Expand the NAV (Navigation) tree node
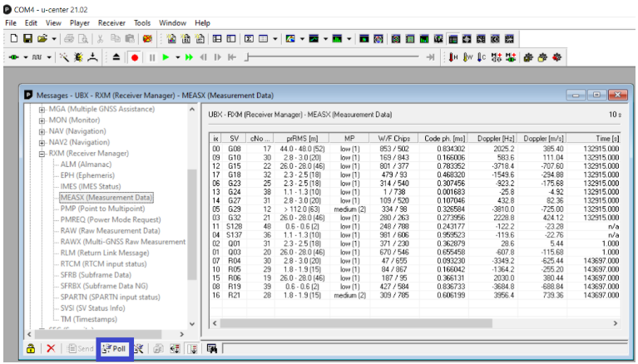The width and height of the screenshot is (638, 364). pos(42,131)
